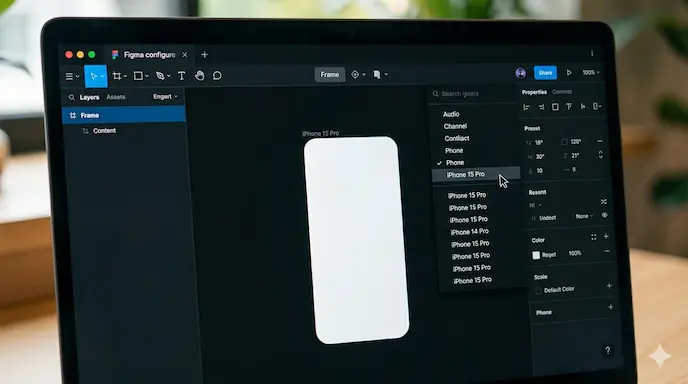
Task: Open a new tab with the plus icon
Action: tap(204, 55)
